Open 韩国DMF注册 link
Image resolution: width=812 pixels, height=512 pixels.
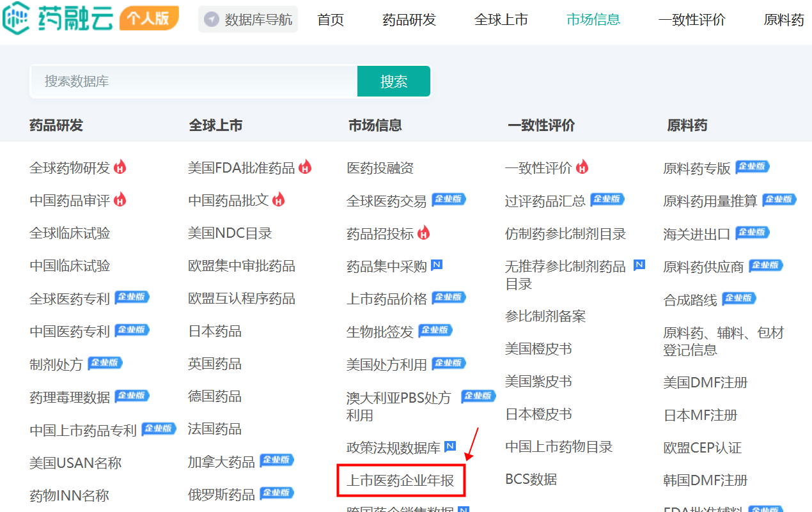tap(705, 481)
